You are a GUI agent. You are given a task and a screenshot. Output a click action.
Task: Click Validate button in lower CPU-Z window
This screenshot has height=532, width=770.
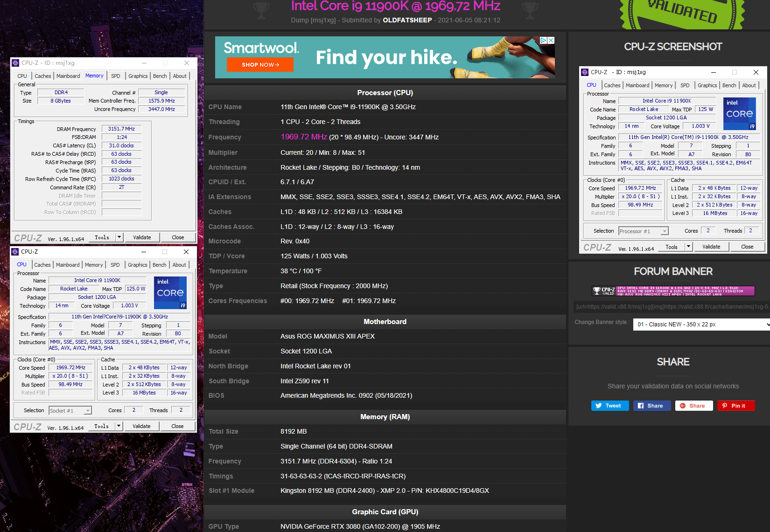(141, 426)
